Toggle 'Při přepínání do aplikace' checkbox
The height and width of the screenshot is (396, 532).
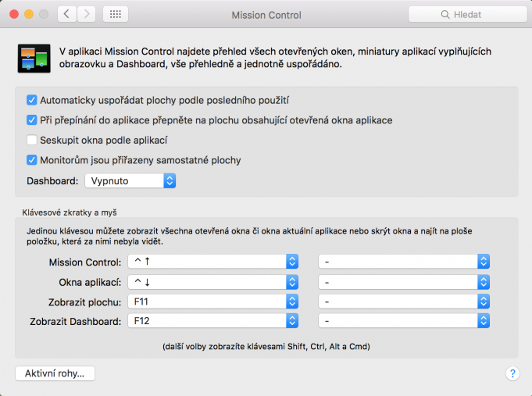[x=32, y=120]
